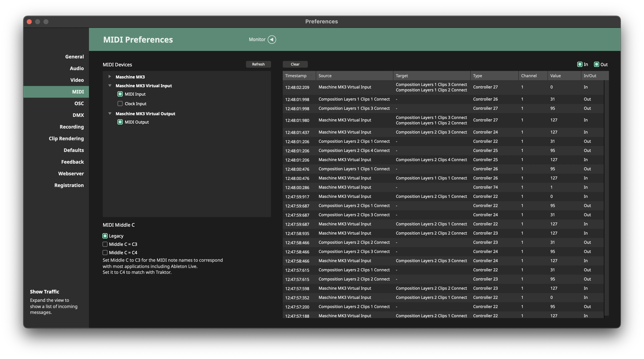This screenshot has height=359, width=644.
Task: Select Middle C = C4 option
Action: 105,253
